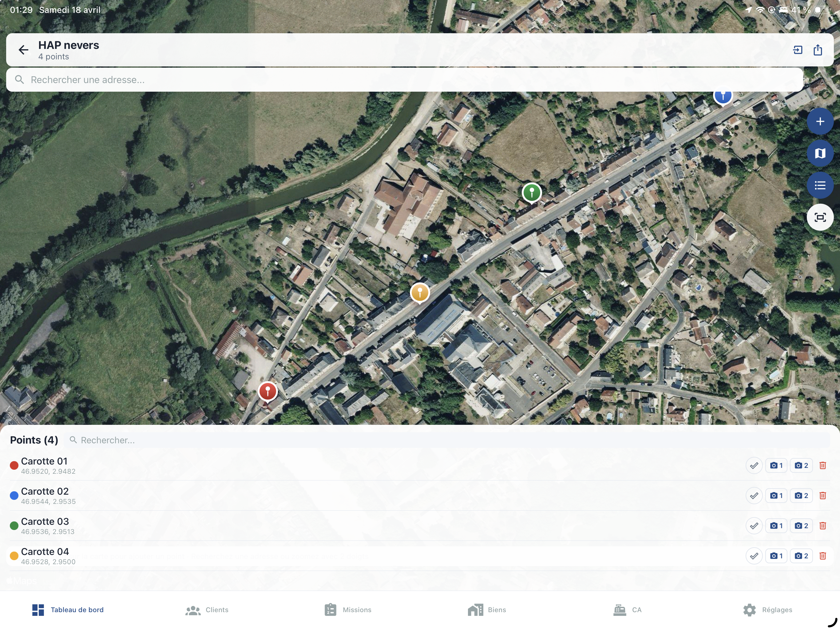The height and width of the screenshot is (630, 840).
Task: Open the Réglages settings tab
Action: click(767, 609)
